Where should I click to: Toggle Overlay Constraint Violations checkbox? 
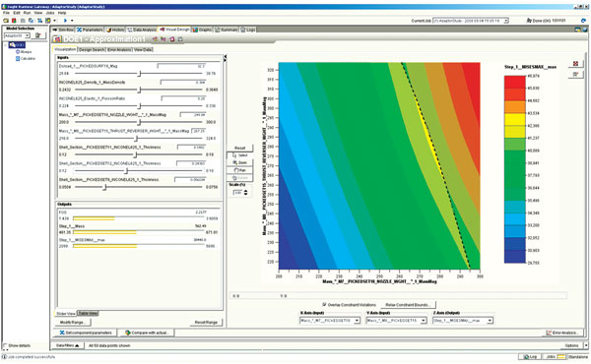tap(324, 305)
